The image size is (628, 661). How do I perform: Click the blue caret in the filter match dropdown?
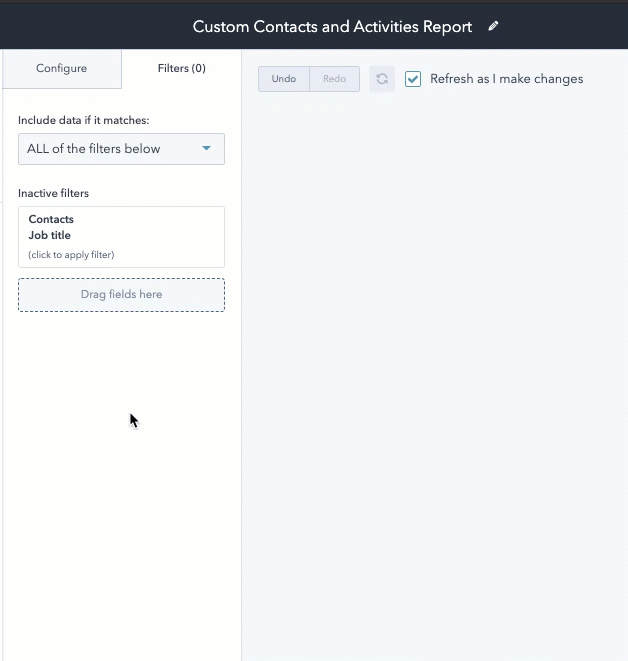coord(207,149)
